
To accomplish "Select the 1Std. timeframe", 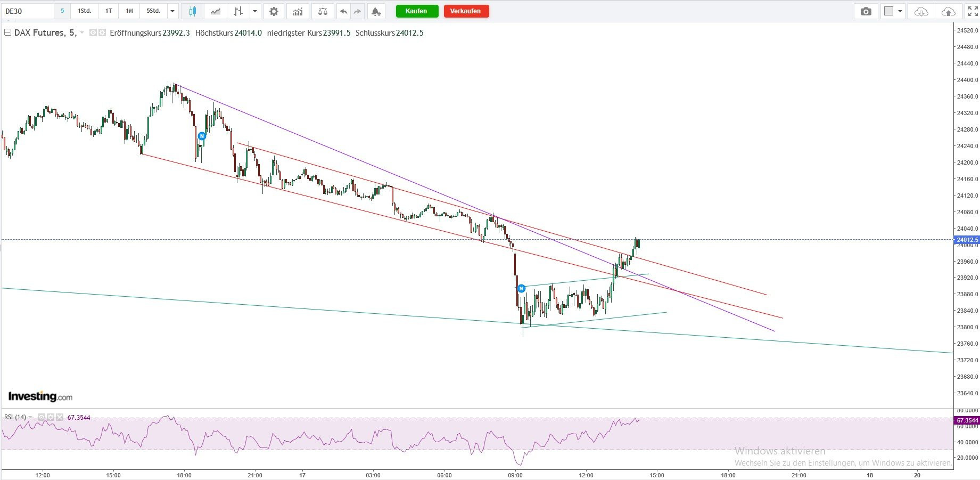I will coord(85,11).
